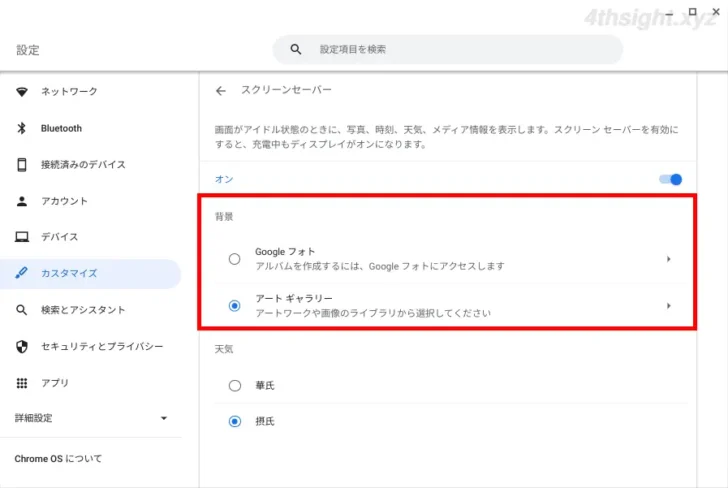This screenshot has height=488, width=728.
Task: Close the settings window
Action: [716, 12]
